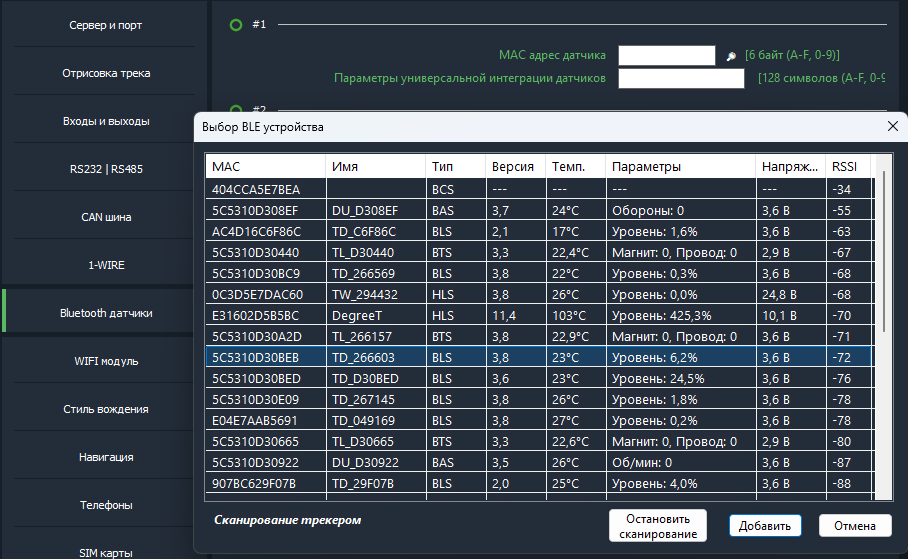The image size is (908, 559).
Task: Open the Входы и выходы section
Action: click(105, 121)
